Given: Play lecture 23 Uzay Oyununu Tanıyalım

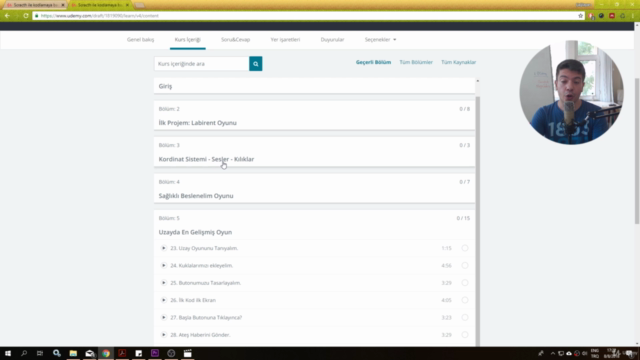Looking at the screenshot, I should click(164, 248).
